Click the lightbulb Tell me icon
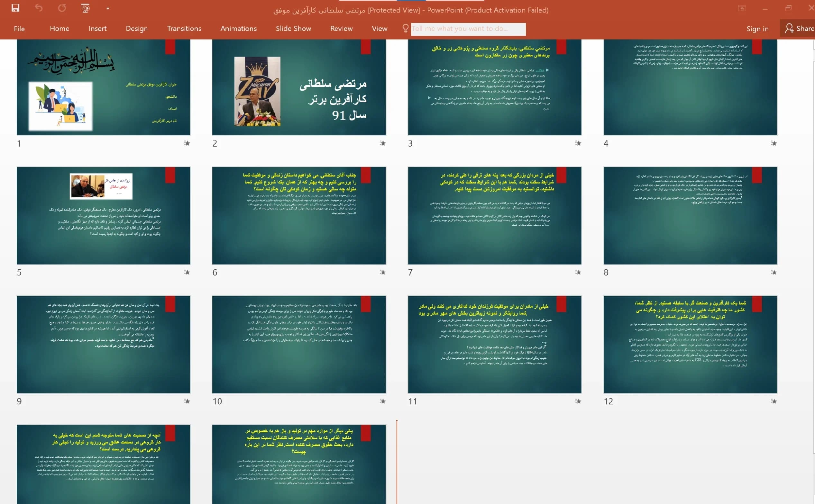 pos(406,28)
